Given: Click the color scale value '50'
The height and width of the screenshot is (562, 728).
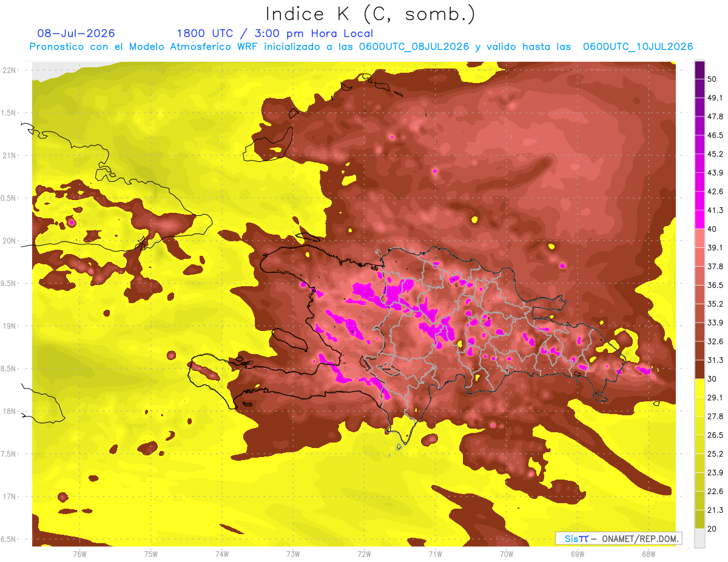Looking at the screenshot, I should 712,79.
